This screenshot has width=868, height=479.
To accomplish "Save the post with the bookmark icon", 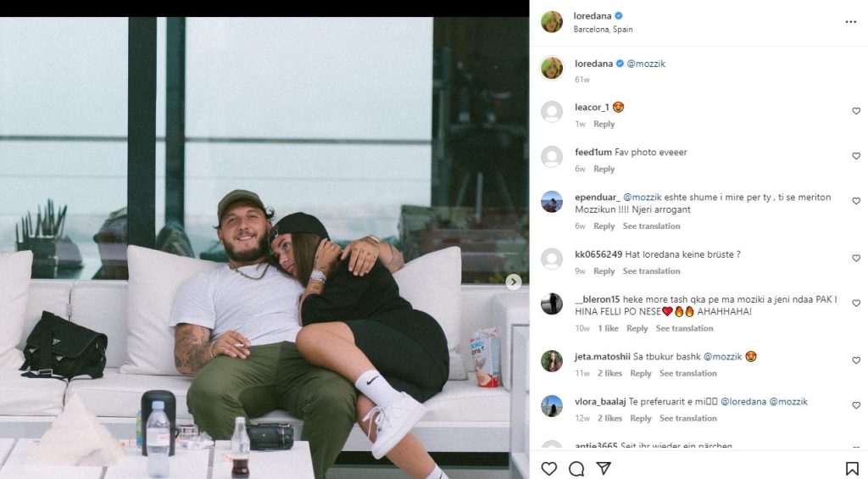I will [x=852, y=468].
